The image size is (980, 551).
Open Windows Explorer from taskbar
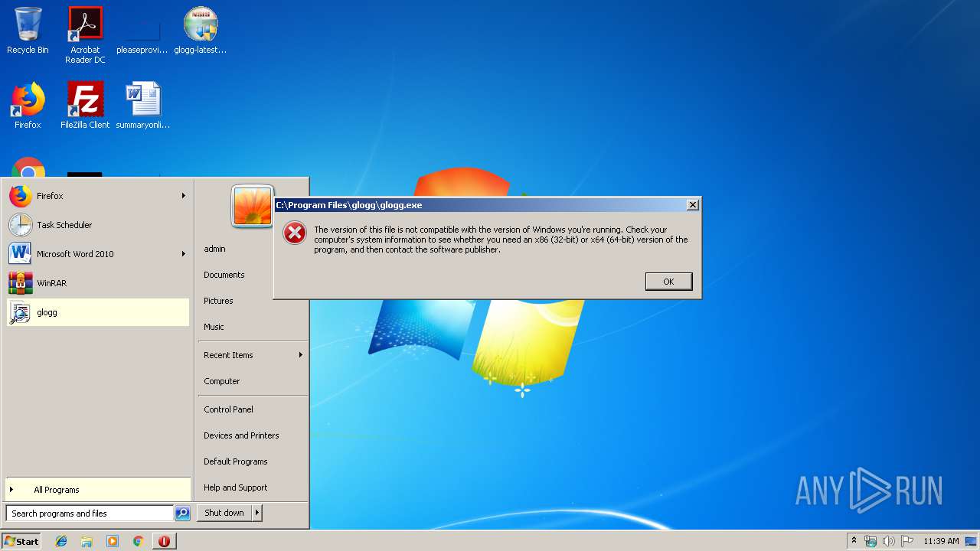(87, 541)
